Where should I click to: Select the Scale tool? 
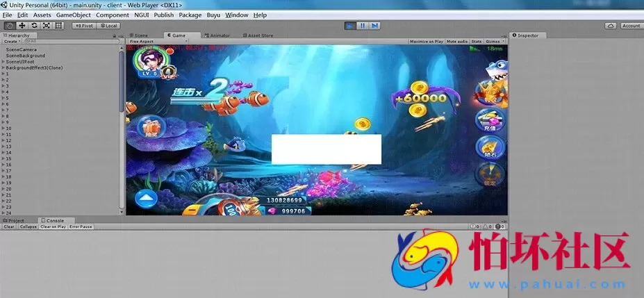pyautogui.click(x=47, y=26)
